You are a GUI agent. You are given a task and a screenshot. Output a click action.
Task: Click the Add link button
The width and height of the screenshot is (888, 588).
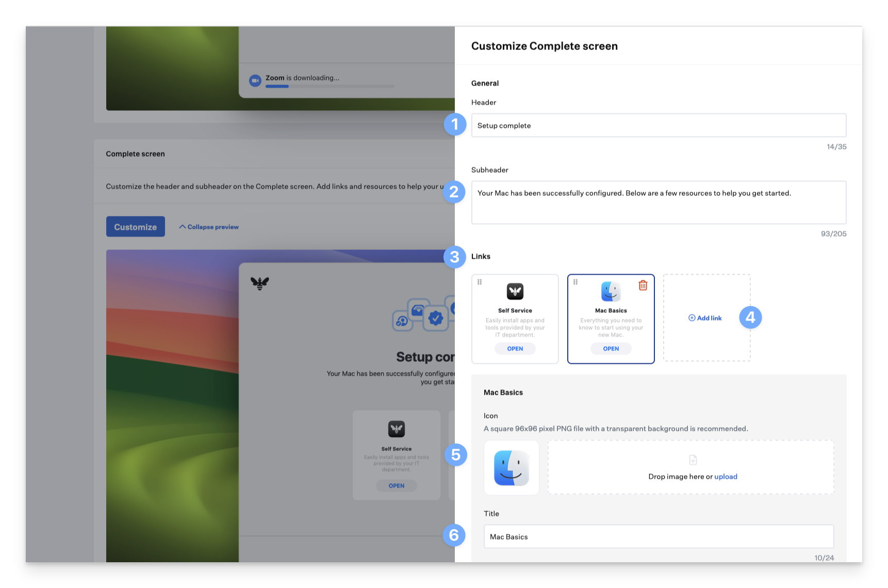(705, 318)
